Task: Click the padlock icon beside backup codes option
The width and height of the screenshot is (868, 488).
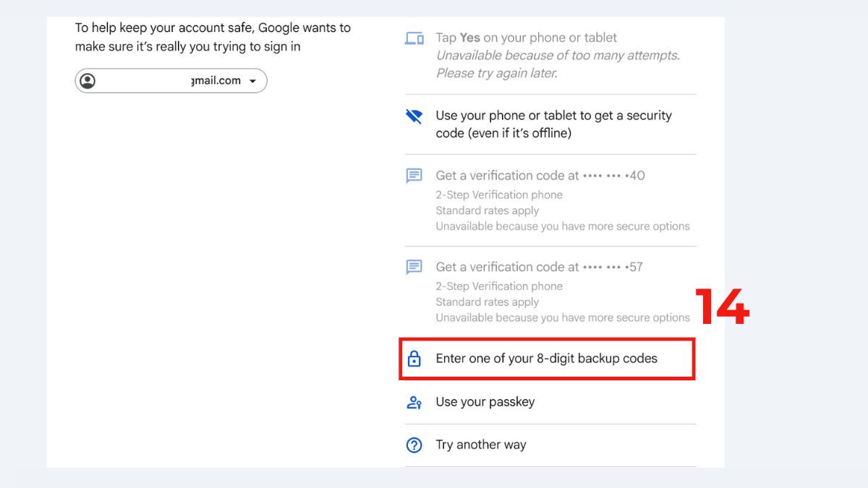Action: [x=414, y=358]
